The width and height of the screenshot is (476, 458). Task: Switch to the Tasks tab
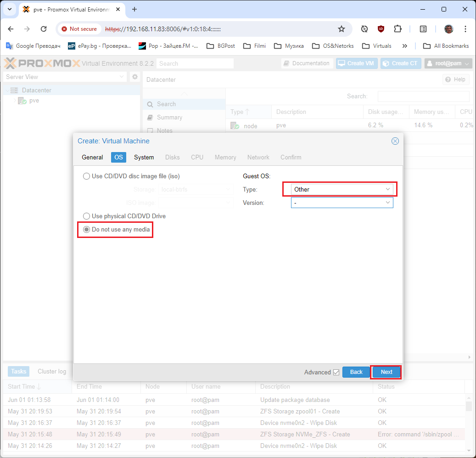(18, 371)
